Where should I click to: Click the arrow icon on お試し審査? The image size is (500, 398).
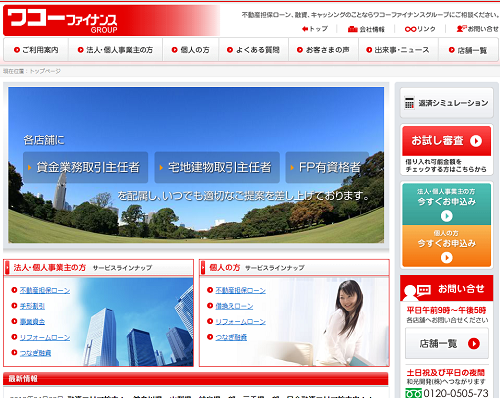tap(476, 141)
